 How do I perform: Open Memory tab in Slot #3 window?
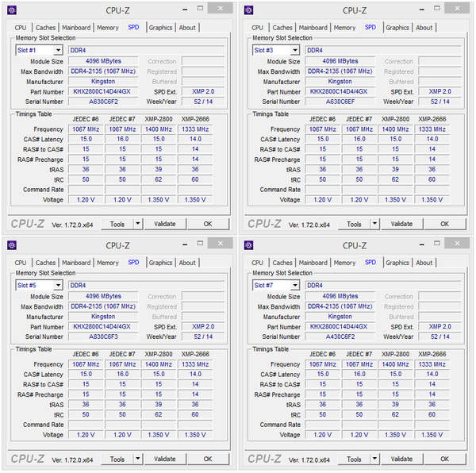pyautogui.click(x=344, y=28)
